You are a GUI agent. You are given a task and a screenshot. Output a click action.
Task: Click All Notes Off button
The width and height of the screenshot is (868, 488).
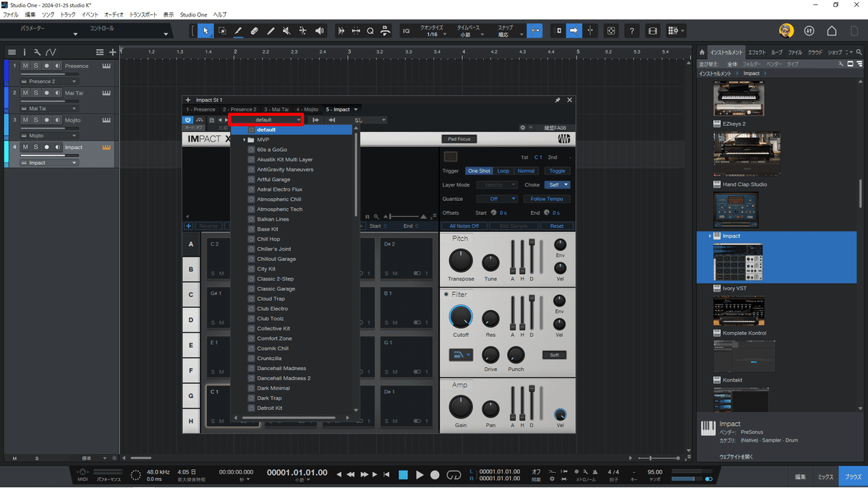(464, 226)
